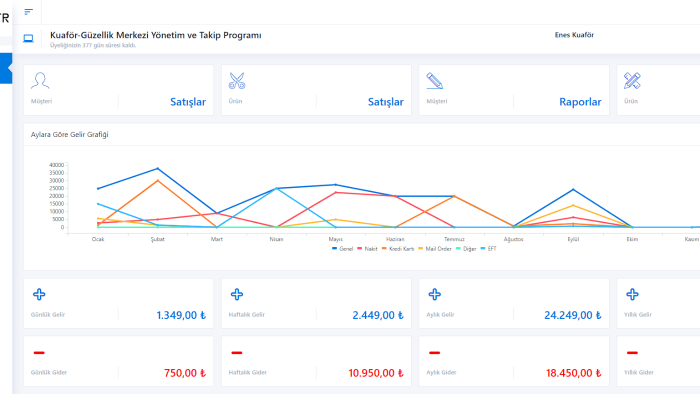Click the daily expense value 750,00 ₺

pos(185,373)
